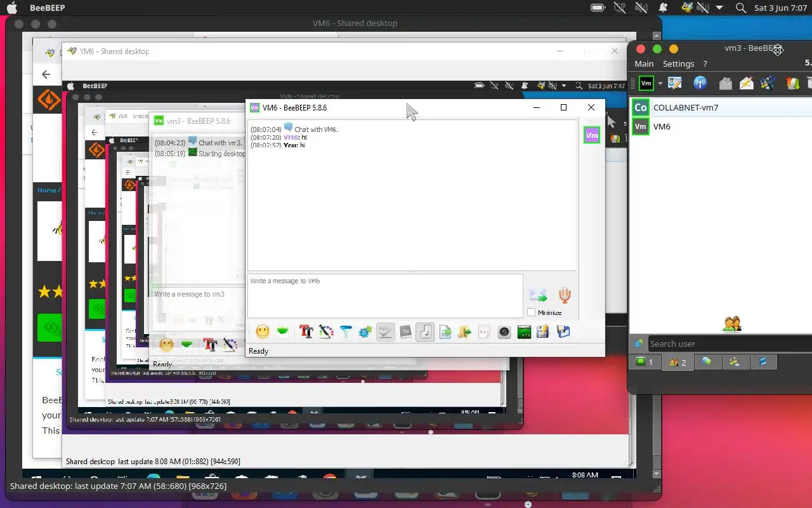Change font using red T icon in VM6 chat
Screen dimensions: 812x508
click(x=306, y=331)
